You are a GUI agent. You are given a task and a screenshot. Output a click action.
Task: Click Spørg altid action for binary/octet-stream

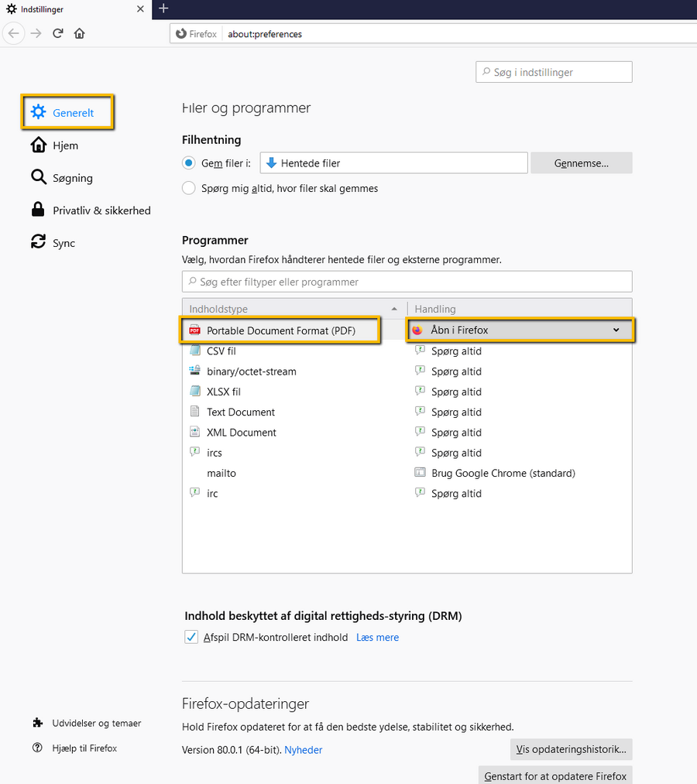click(x=456, y=371)
